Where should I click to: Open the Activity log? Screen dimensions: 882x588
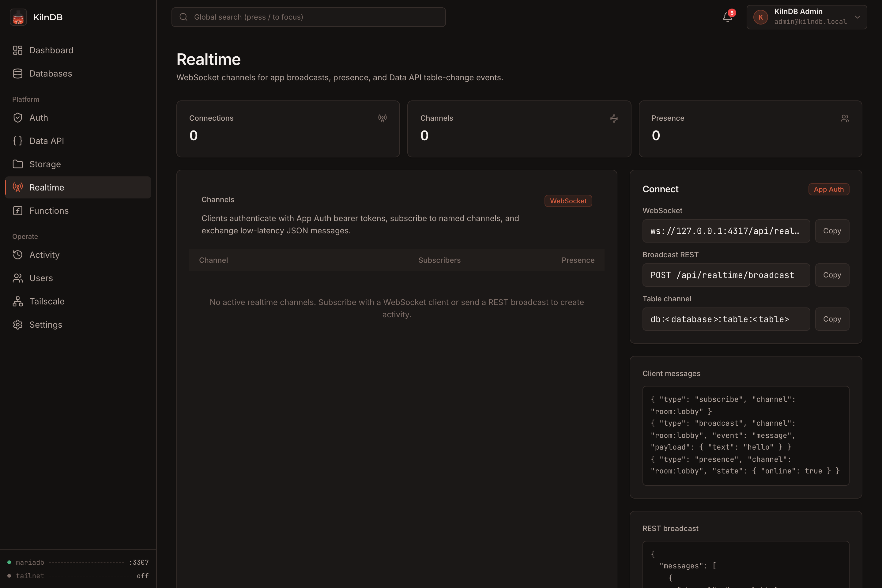78,255
